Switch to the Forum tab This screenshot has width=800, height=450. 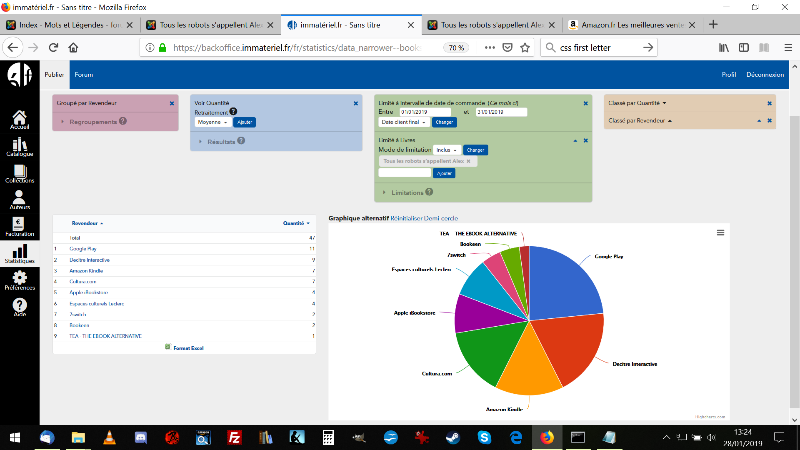click(83, 75)
